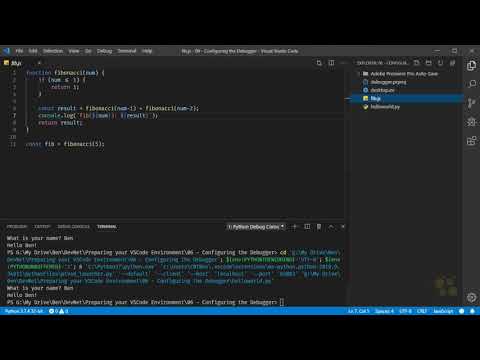The width and height of the screenshot is (480, 360).
Task: Click the errors and warnings count in status bar
Action: [58, 311]
